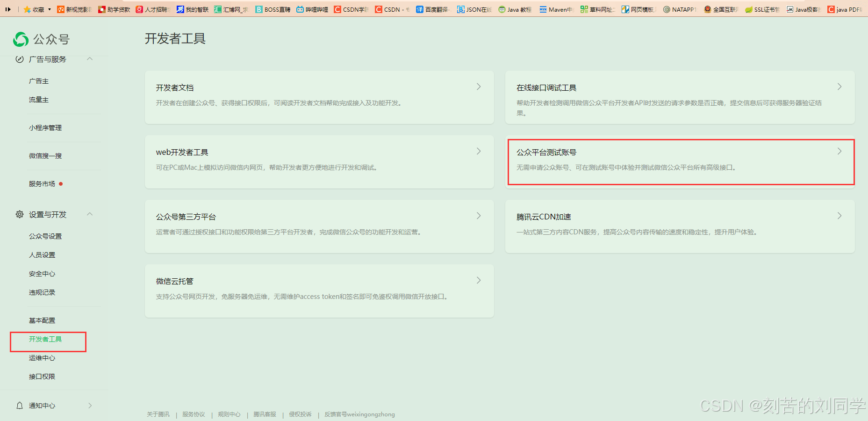Screen dimensions: 868x421
Task: Toggle the sidebar panel arrow in the bookmarks bar
Action: point(8,9)
